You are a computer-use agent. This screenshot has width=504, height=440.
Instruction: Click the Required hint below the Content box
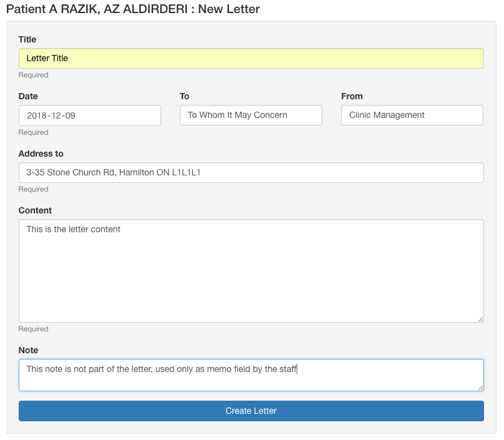click(x=34, y=329)
